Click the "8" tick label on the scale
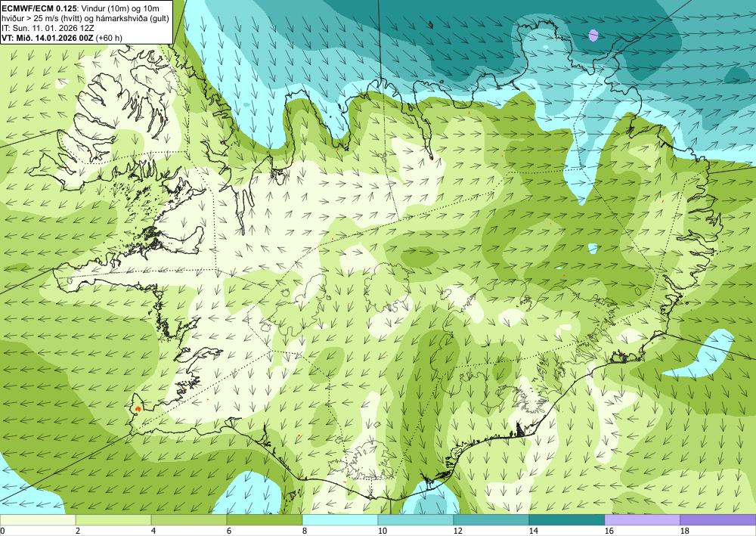Screen dimensions: 756x536 pos(305,531)
